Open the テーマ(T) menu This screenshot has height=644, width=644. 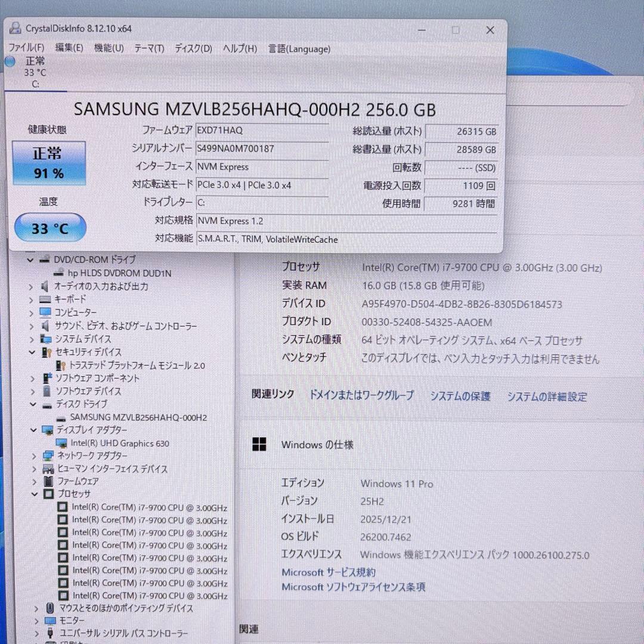coord(148,48)
